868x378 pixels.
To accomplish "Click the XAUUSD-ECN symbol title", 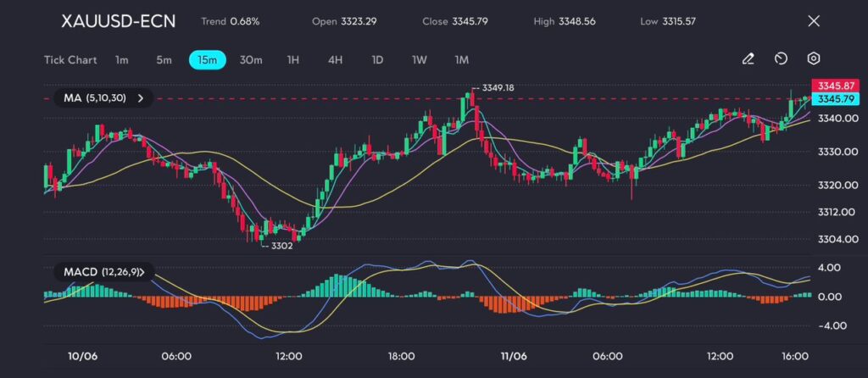I will [119, 21].
